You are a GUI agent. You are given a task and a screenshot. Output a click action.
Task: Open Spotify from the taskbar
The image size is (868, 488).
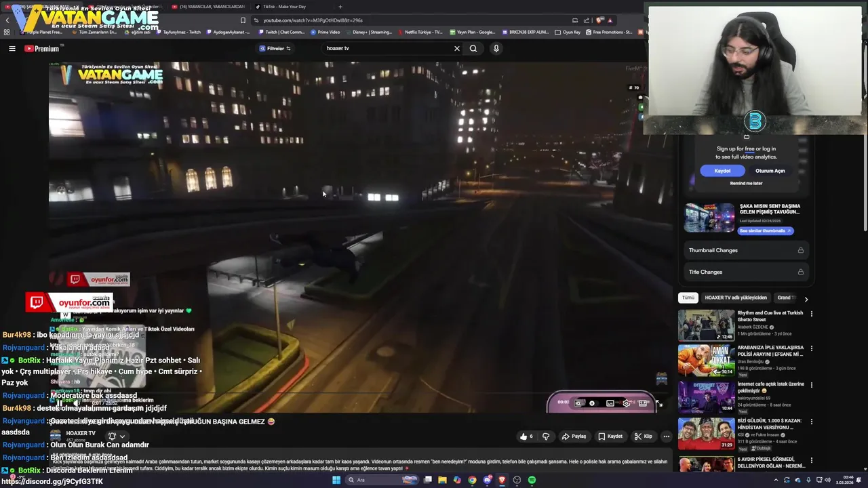pyautogui.click(x=532, y=480)
